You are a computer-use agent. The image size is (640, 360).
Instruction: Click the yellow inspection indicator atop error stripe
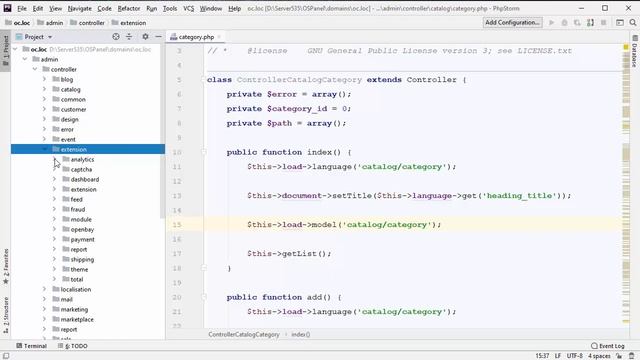click(626, 47)
